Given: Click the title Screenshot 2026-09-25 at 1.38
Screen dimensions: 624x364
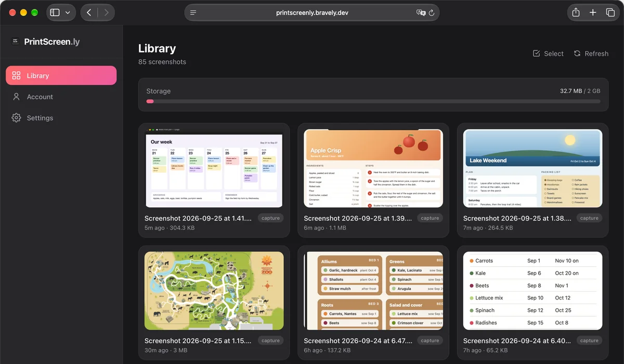Looking at the screenshot, I should [517, 218].
